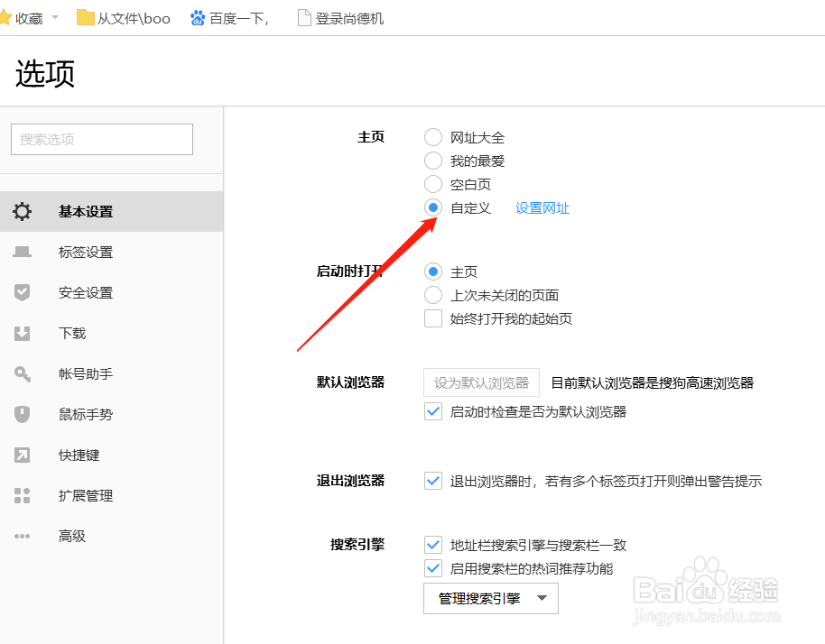Click the 默认浏览器 section label
Image resolution: width=825 pixels, height=644 pixels.
point(350,382)
